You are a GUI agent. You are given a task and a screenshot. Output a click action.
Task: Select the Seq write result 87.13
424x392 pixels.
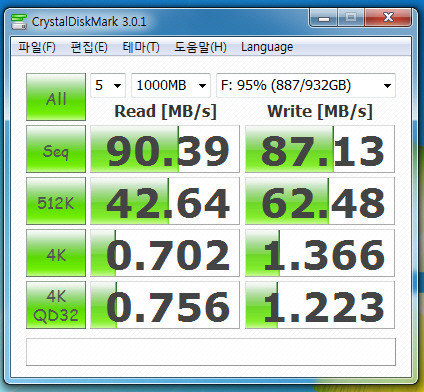320,149
